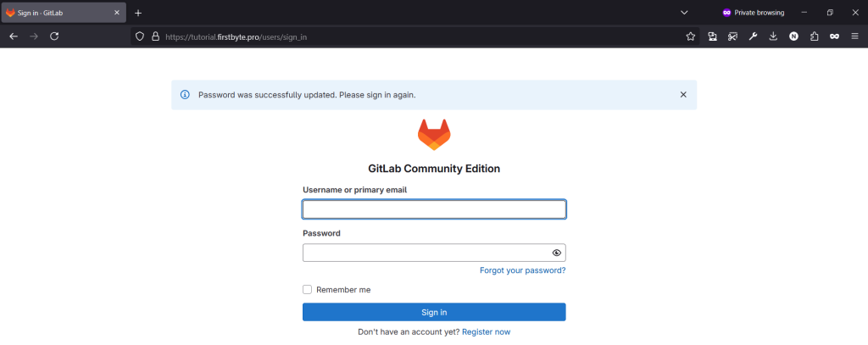Open the Firefox hamburger application menu
The image size is (868, 345).
pyautogui.click(x=854, y=36)
